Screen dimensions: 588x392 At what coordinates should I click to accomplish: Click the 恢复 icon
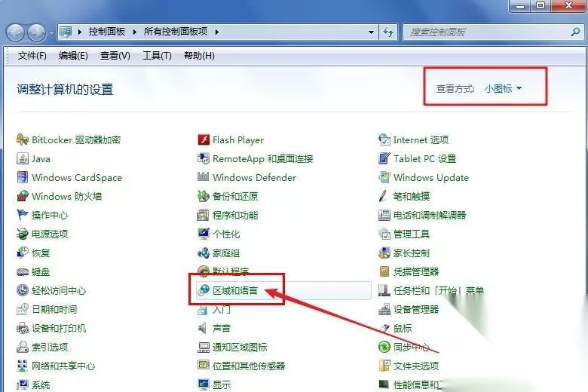pyautogui.click(x=23, y=253)
